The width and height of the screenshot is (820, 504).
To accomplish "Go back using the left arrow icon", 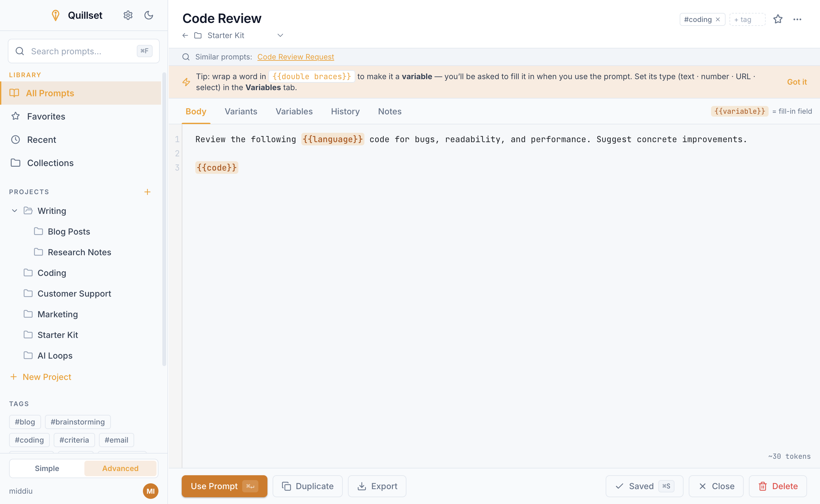I will pyautogui.click(x=185, y=35).
